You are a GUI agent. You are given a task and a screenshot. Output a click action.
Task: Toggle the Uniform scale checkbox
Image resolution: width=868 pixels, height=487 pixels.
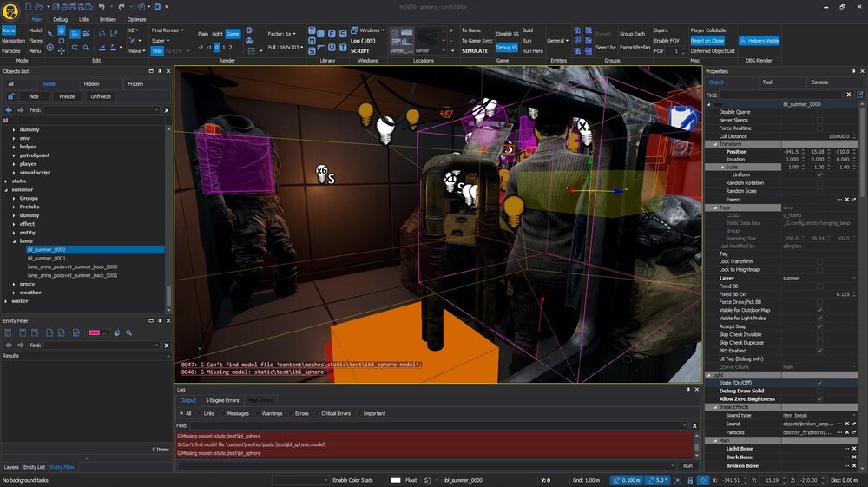[x=819, y=175]
